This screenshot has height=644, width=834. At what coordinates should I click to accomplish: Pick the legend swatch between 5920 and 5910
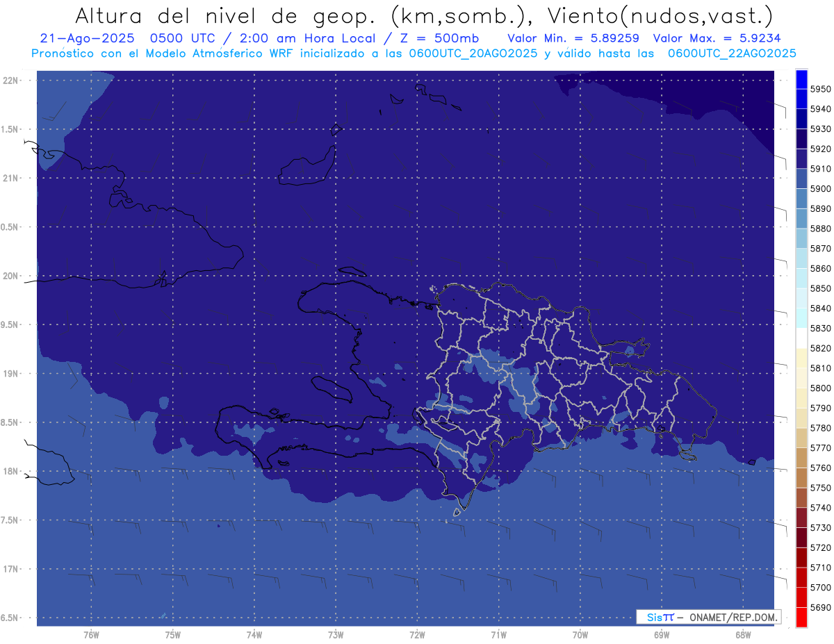pyautogui.click(x=801, y=159)
